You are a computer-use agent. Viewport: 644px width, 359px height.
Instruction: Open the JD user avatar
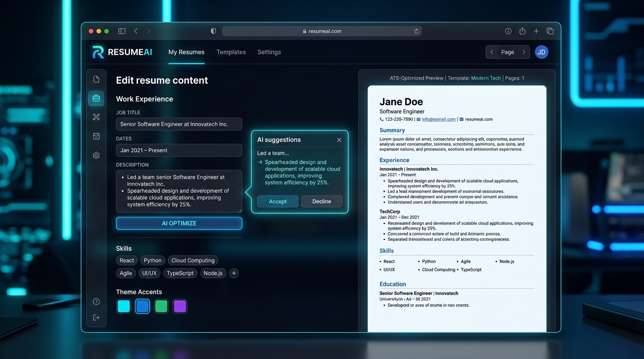(542, 52)
